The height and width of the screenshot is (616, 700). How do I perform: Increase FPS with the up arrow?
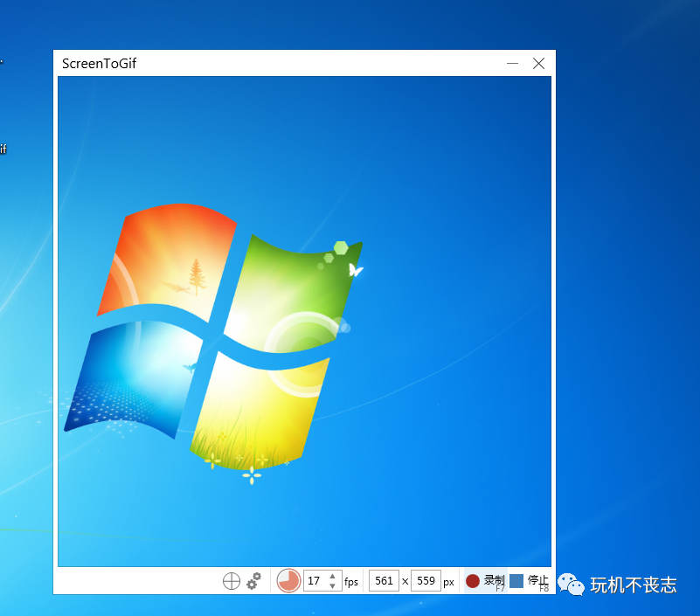click(333, 577)
